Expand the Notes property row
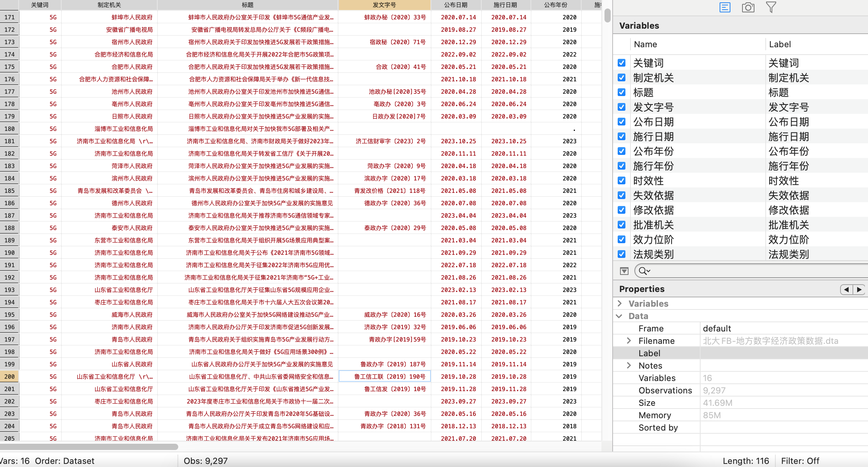This screenshot has height=467, width=868. [629, 366]
